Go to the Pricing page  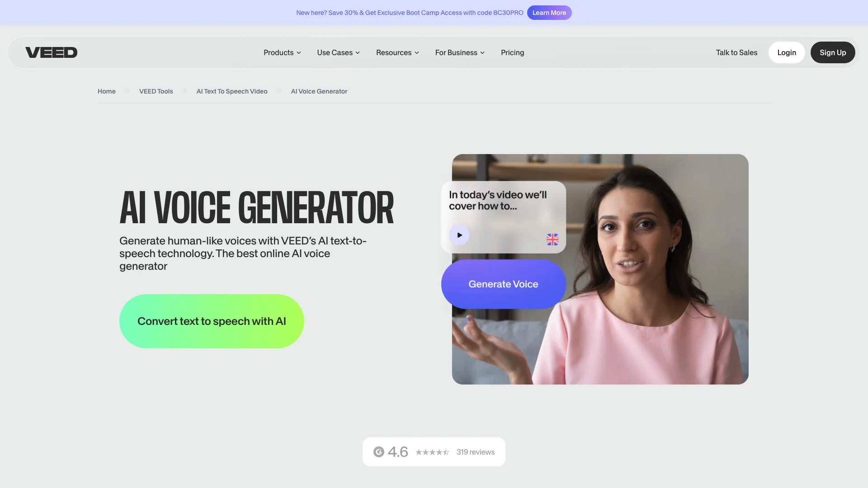[x=512, y=52]
